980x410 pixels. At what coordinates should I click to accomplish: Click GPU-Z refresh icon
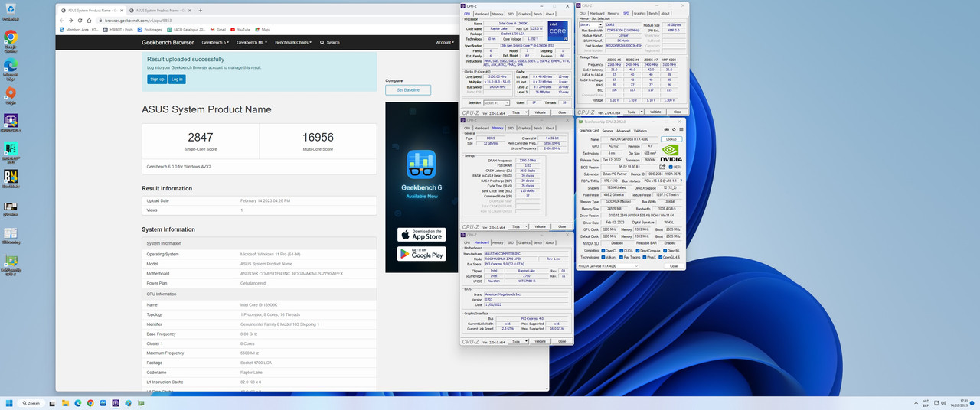674,129
